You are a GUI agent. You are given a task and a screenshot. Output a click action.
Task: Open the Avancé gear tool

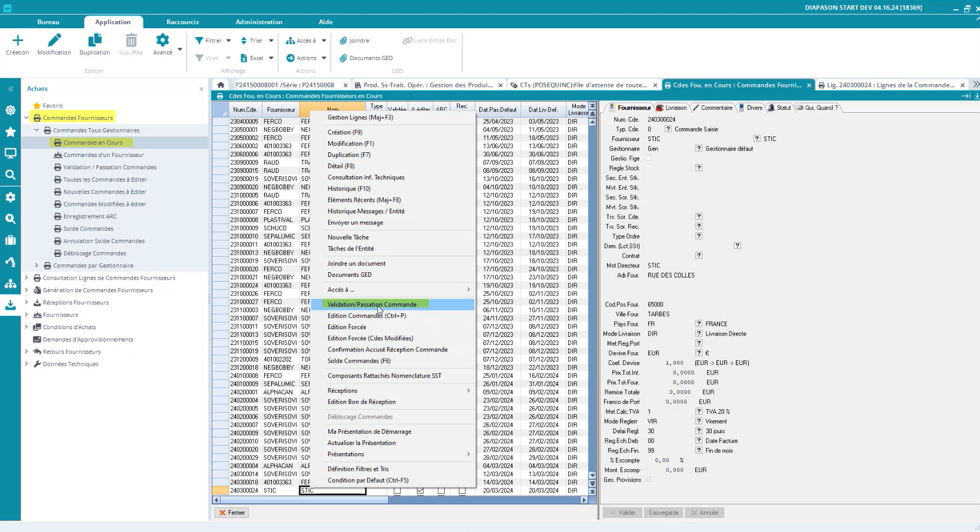point(162,41)
